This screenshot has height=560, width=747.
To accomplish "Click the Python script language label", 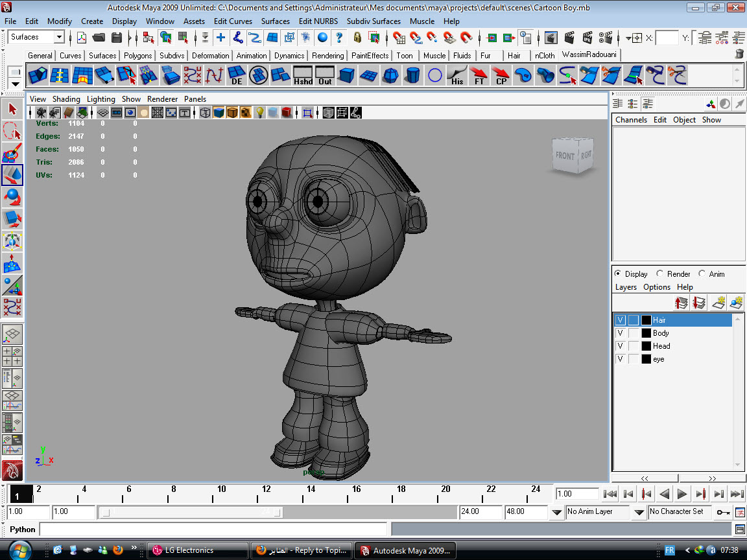I will [23, 530].
